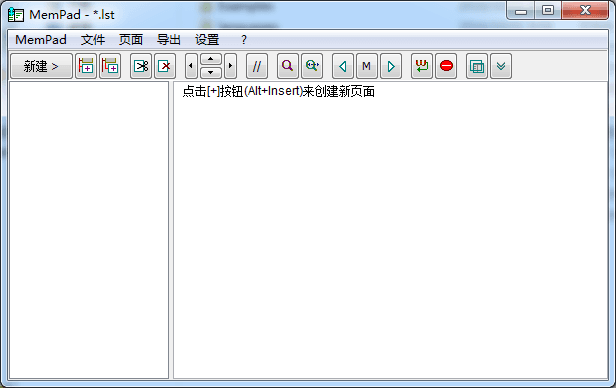Open search with the magnifier icon
This screenshot has width=616, height=388.
click(288, 66)
